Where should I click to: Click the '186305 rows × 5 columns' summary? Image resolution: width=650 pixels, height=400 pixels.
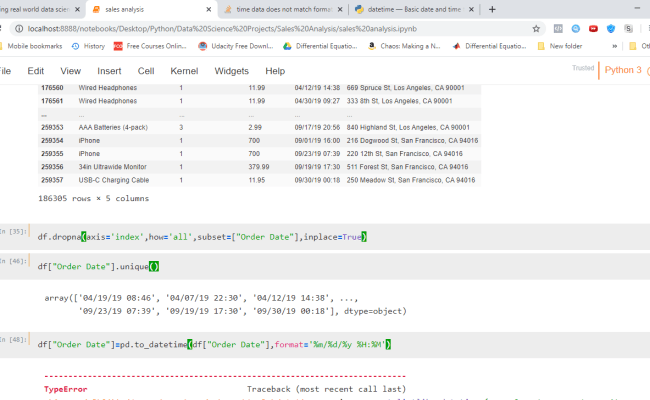[x=93, y=198]
